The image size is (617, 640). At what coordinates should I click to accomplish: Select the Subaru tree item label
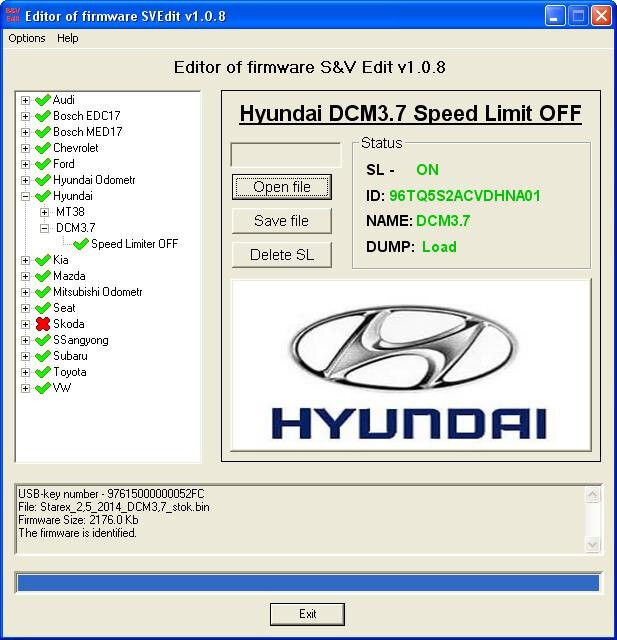coord(70,356)
